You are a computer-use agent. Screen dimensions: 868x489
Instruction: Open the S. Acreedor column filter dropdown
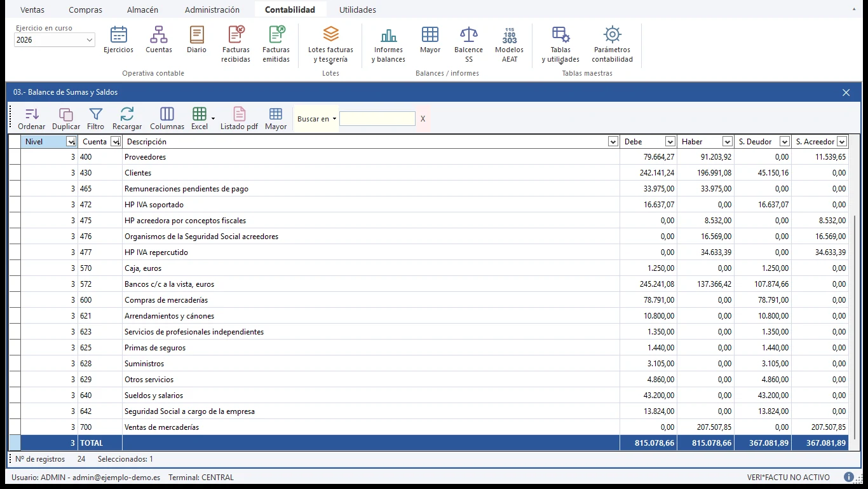point(842,142)
